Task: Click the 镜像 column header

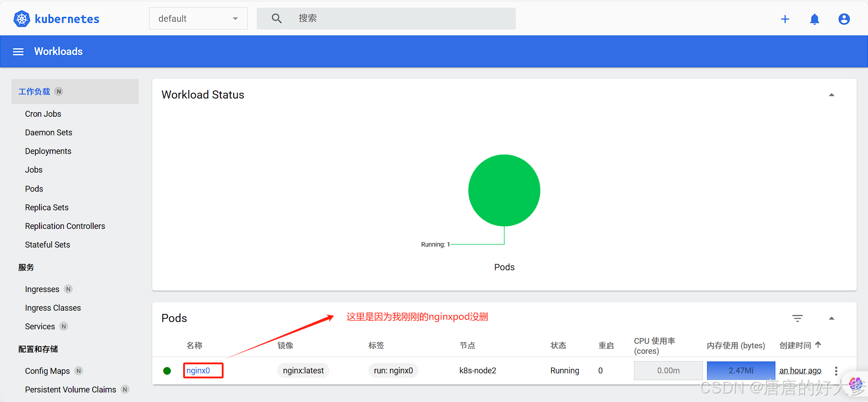Action: tap(285, 346)
